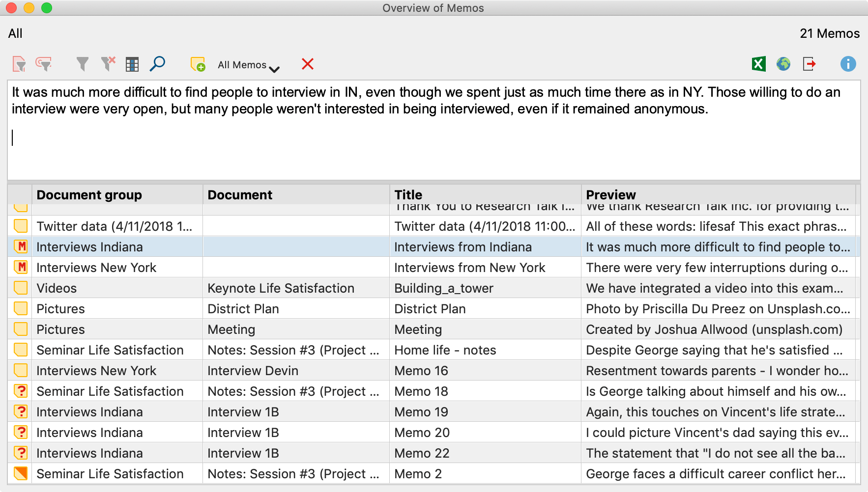Select the "Memo 19" title cell
This screenshot has height=492, width=868.
click(486, 412)
